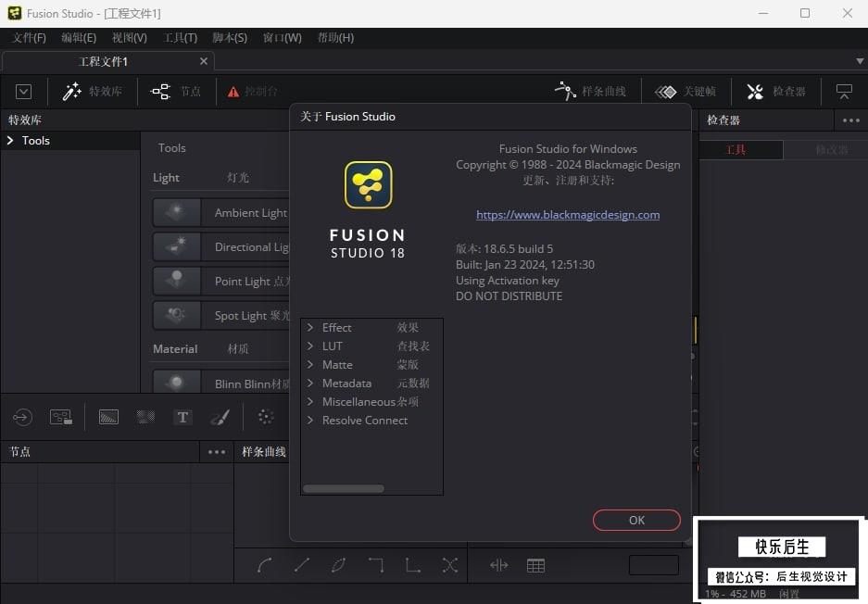Open the 文件(F) menu
This screenshot has height=604, width=868.
30,38
